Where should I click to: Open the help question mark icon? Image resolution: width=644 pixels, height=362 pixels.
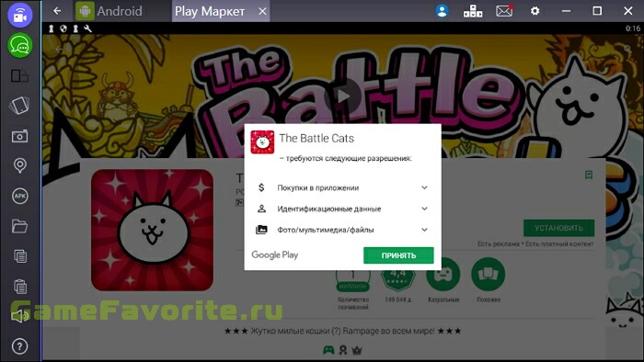(19, 346)
